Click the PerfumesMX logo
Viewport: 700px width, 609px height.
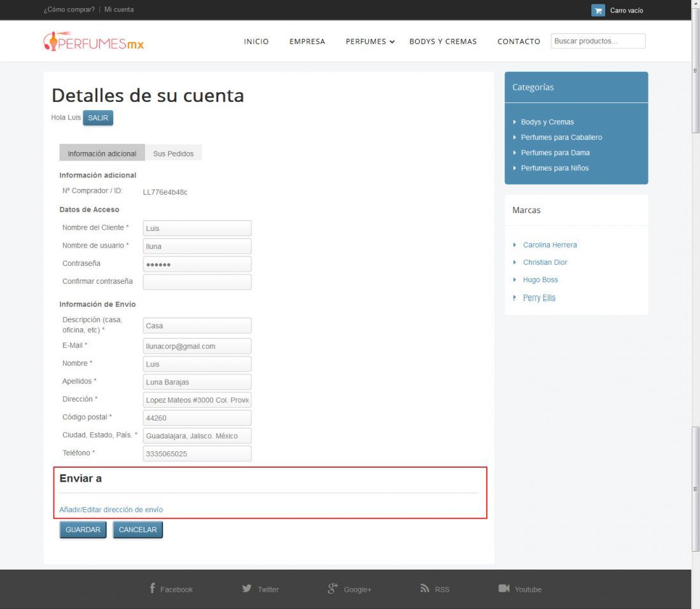click(x=94, y=41)
